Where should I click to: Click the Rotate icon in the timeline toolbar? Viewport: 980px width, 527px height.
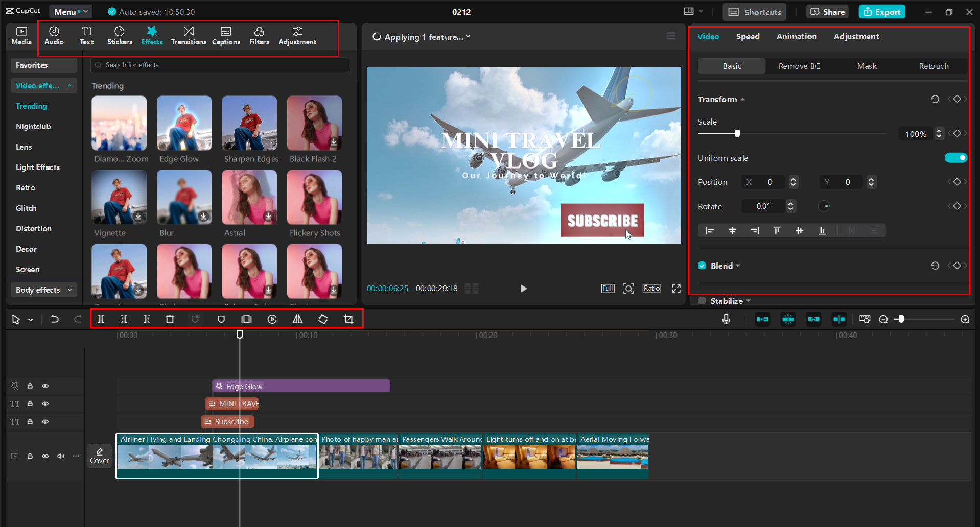(323, 319)
